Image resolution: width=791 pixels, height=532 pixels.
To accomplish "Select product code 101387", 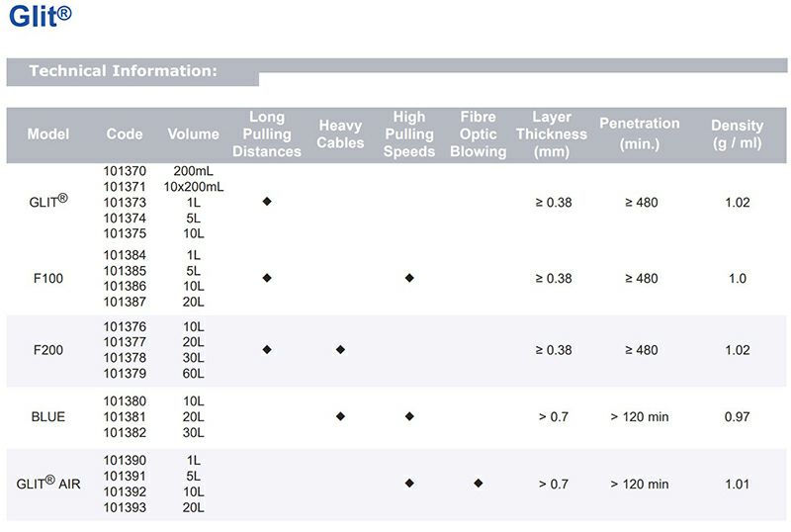I will [125, 302].
